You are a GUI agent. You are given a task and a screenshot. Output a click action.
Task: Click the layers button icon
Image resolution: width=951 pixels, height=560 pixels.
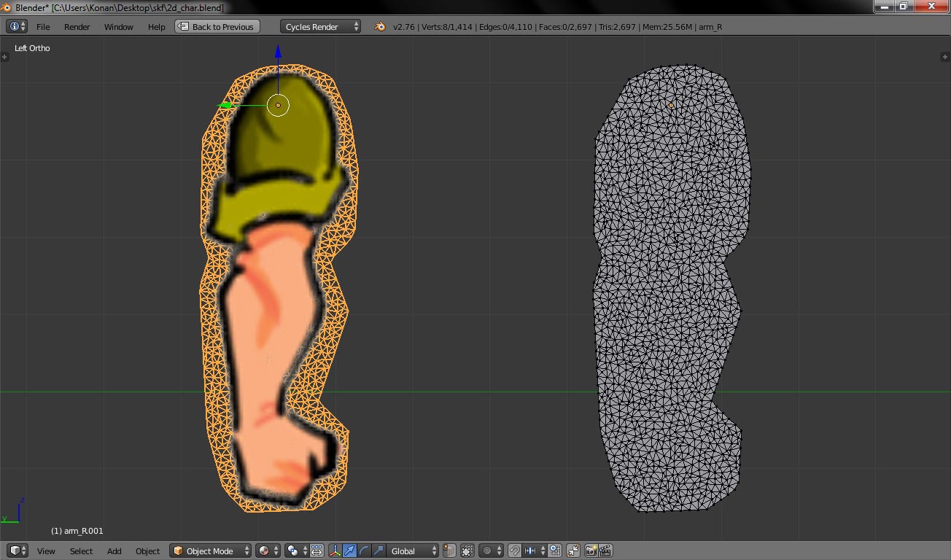[x=450, y=551]
